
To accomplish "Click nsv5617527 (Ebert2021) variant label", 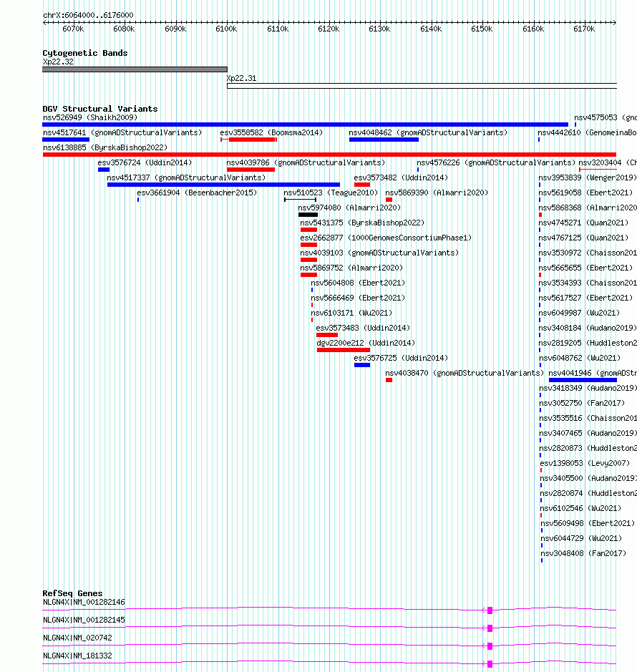I will point(585,298).
